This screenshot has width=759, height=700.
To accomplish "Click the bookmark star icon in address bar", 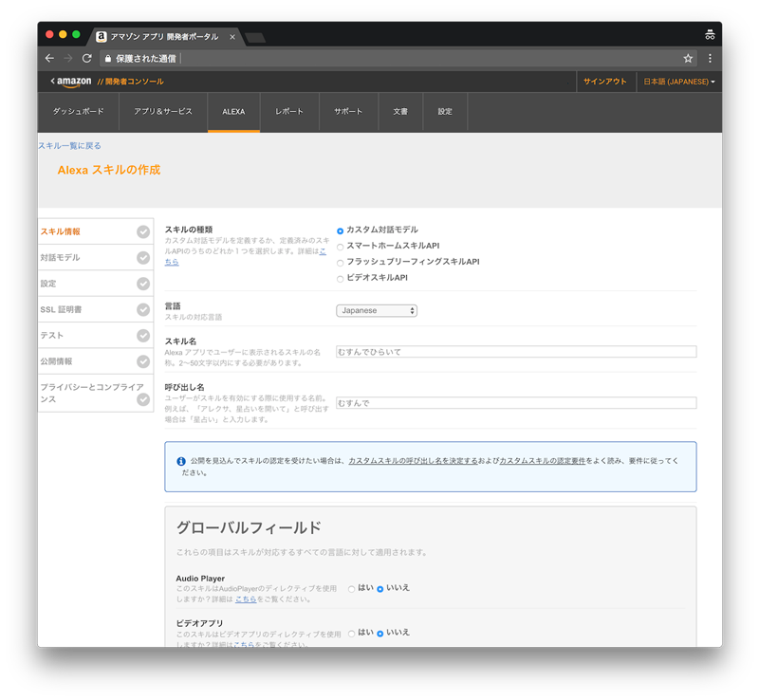I will (x=689, y=58).
